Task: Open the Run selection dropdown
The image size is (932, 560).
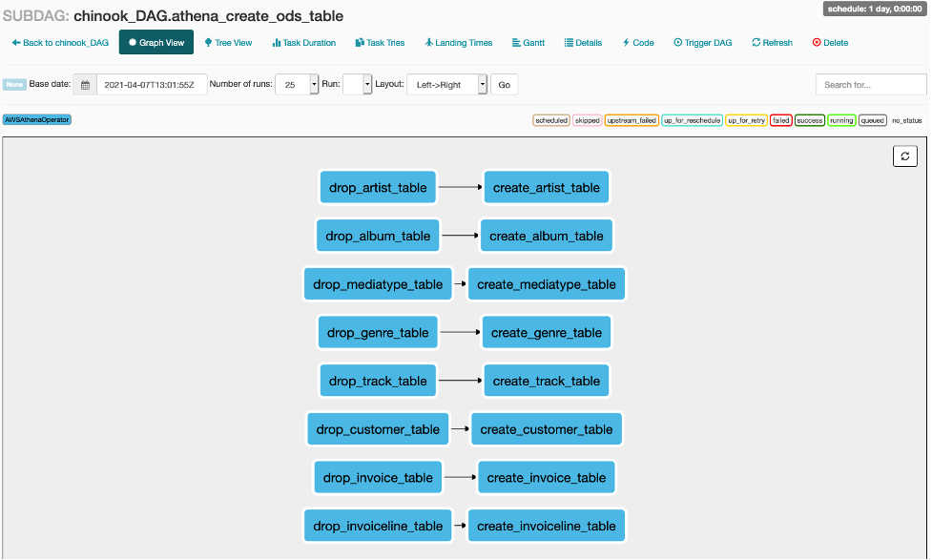Action: click(x=357, y=85)
